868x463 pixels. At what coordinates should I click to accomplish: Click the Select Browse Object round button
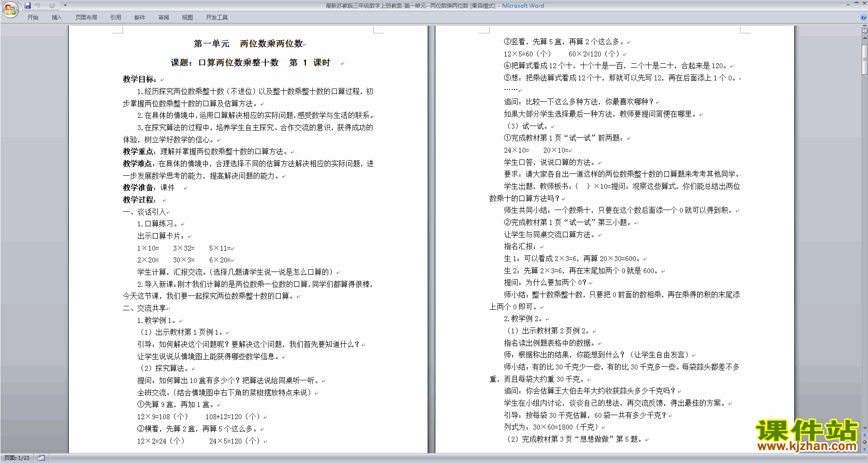864,442
